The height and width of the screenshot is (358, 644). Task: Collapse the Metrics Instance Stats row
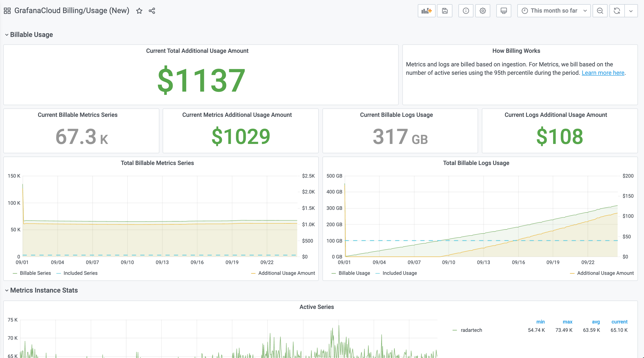coord(42,290)
